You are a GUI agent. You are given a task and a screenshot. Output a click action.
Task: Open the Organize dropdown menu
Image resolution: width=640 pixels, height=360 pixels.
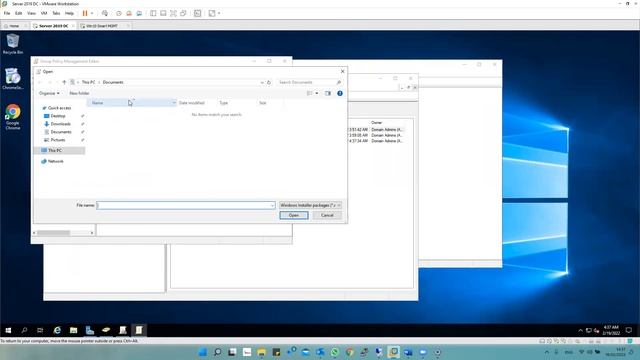[x=49, y=93]
